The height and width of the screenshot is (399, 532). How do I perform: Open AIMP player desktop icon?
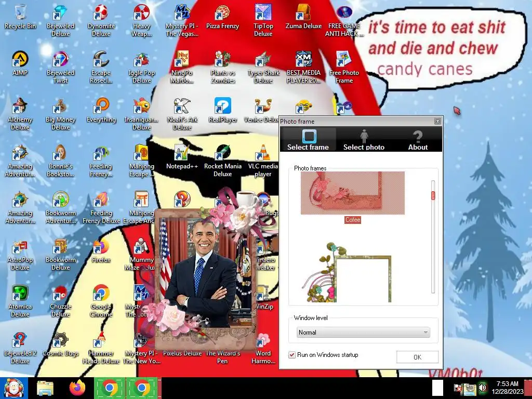point(20,63)
